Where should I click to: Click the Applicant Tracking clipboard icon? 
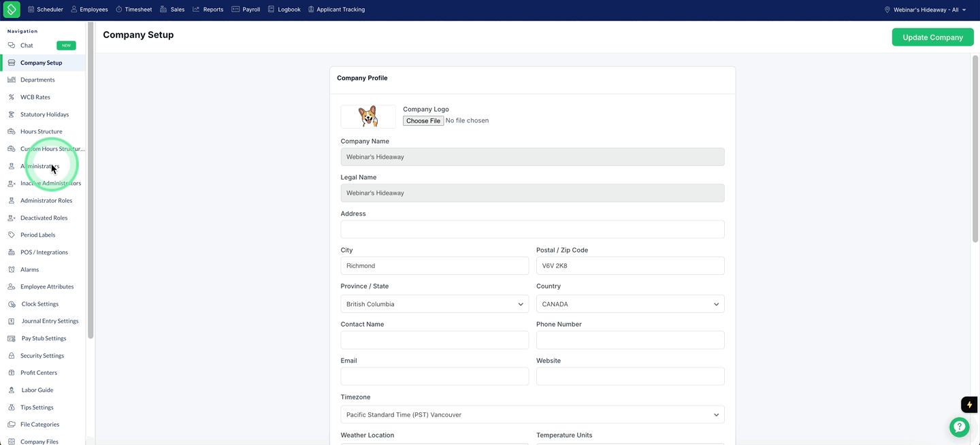311,10
